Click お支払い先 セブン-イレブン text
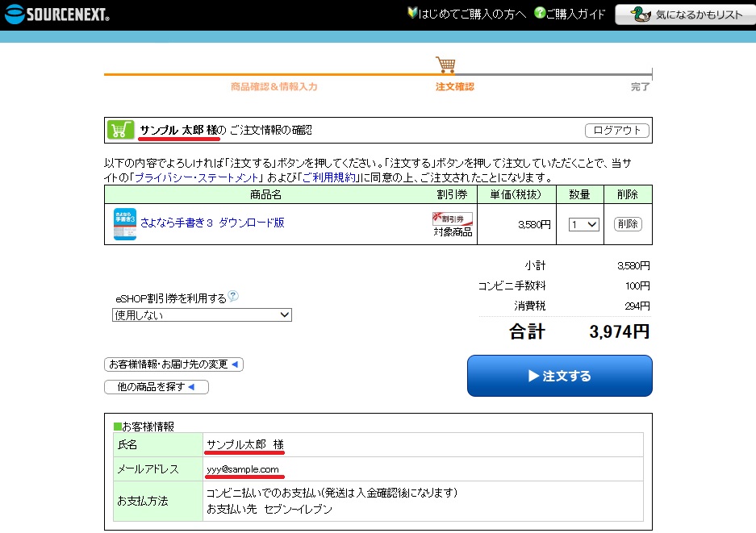 (x=269, y=509)
